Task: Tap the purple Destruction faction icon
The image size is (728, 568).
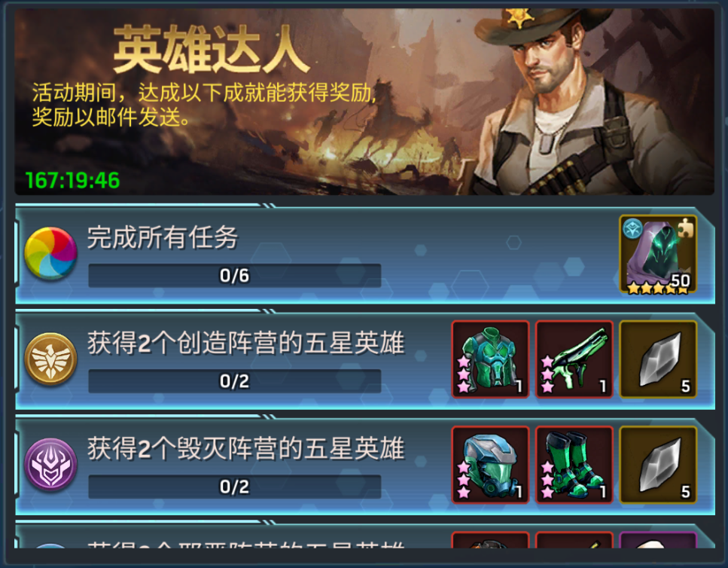Action: coord(50,465)
